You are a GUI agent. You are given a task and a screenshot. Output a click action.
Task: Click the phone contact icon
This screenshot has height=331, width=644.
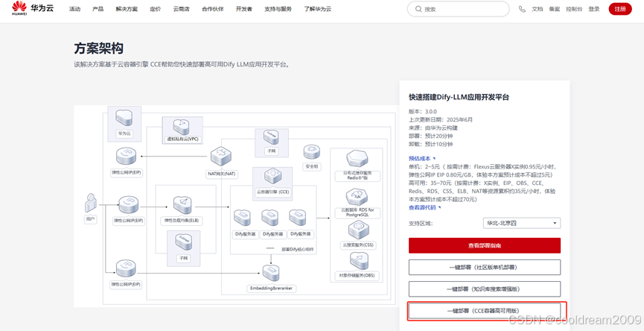coord(522,9)
